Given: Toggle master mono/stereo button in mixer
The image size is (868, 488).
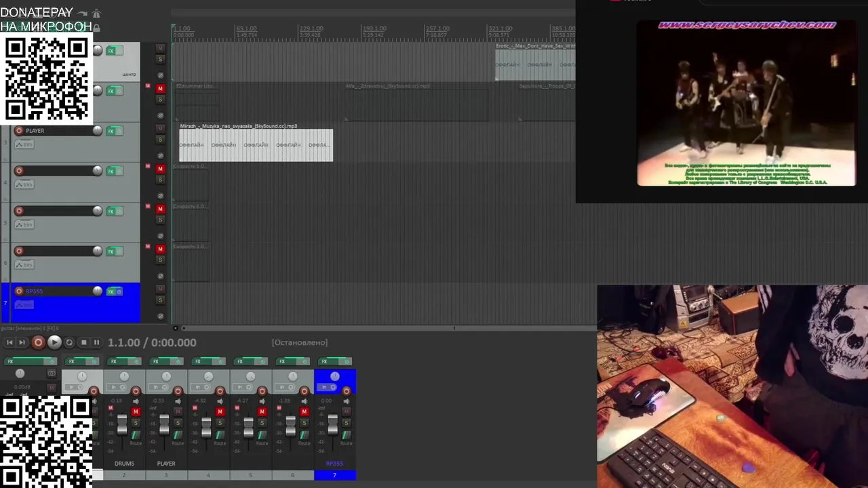Looking at the screenshot, I should [52, 373].
